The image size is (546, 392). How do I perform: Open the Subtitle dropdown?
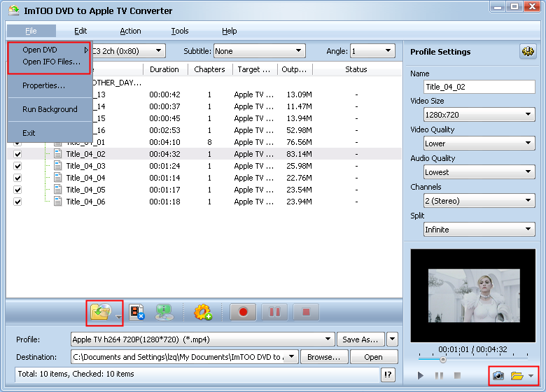point(260,51)
